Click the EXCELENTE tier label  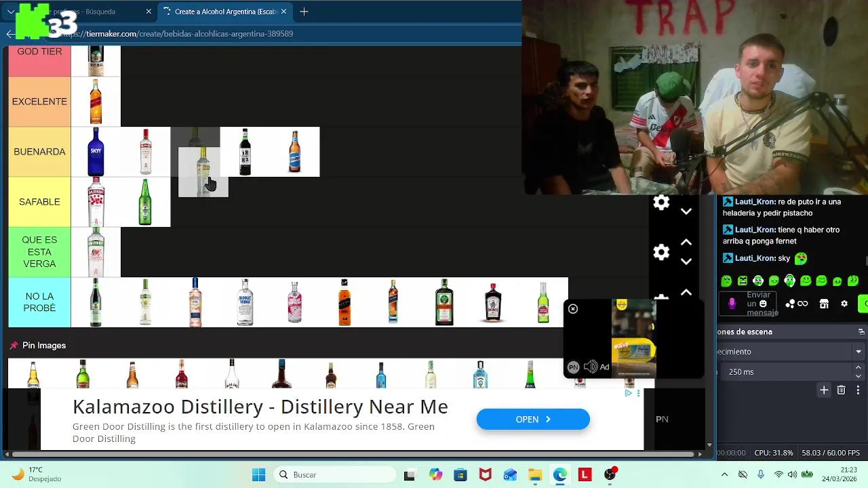click(x=39, y=102)
